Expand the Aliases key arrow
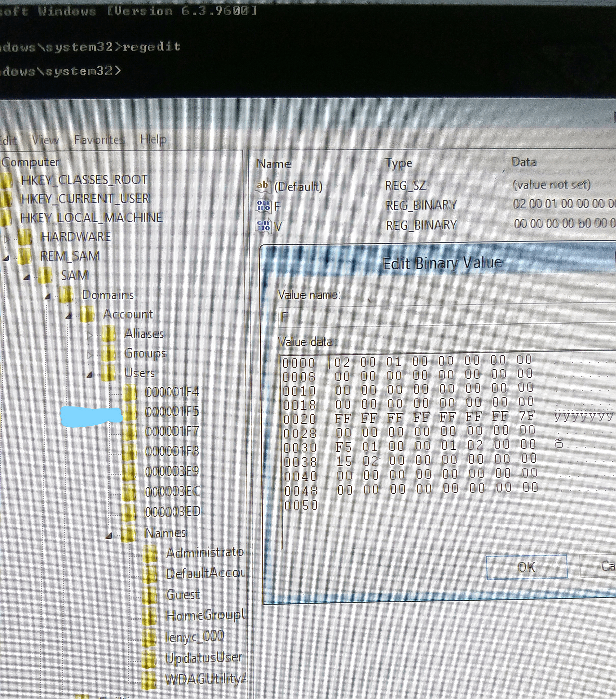The height and width of the screenshot is (699, 616). tap(90, 335)
